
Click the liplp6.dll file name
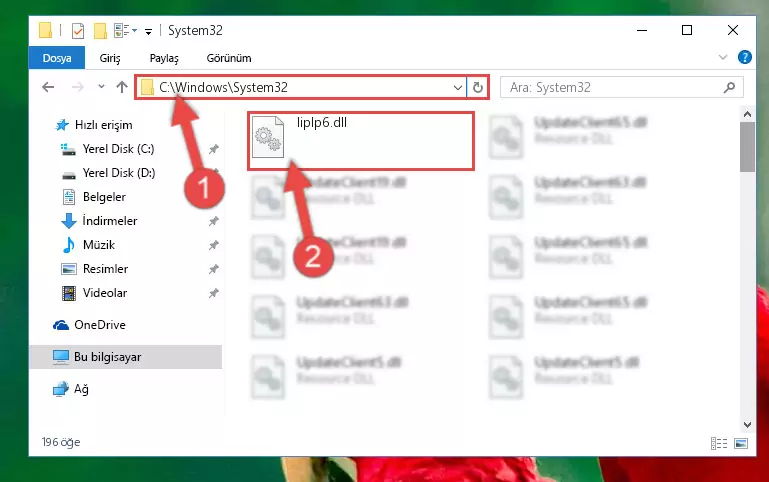(x=322, y=123)
